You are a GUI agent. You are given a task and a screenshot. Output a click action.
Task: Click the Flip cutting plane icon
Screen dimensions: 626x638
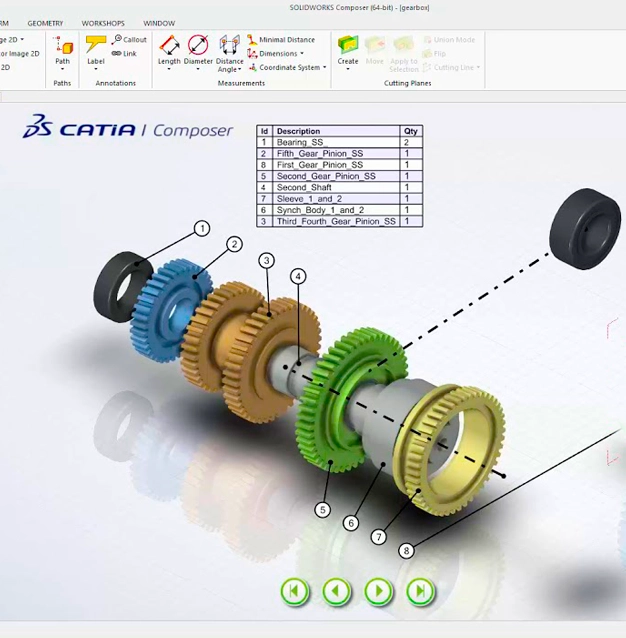pos(427,53)
